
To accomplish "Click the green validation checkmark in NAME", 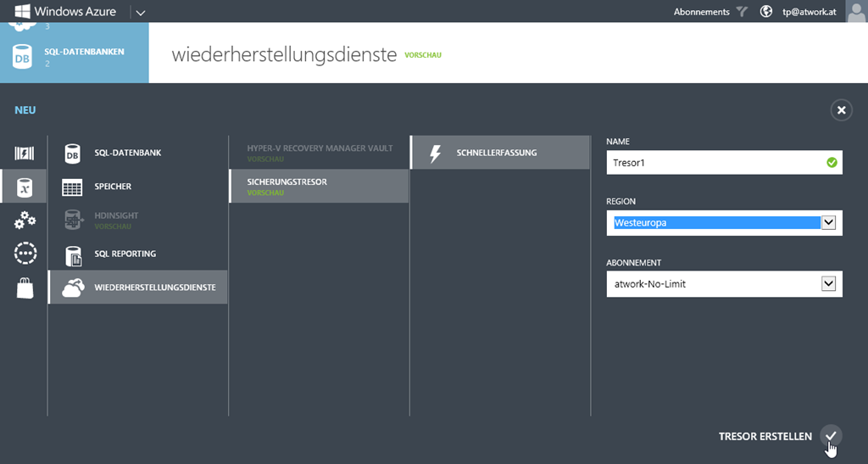I will coord(832,163).
